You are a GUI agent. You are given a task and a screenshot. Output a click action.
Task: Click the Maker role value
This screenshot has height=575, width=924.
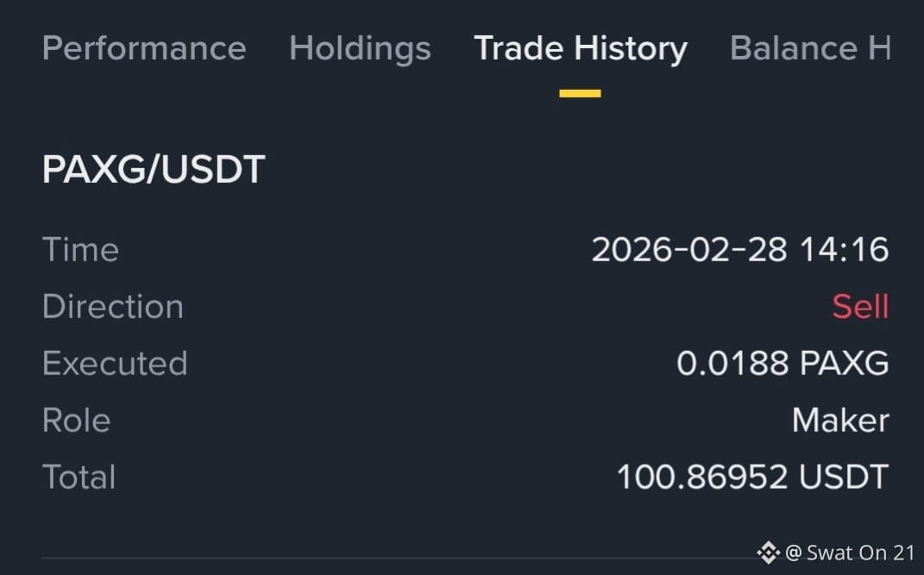point(840,420)
